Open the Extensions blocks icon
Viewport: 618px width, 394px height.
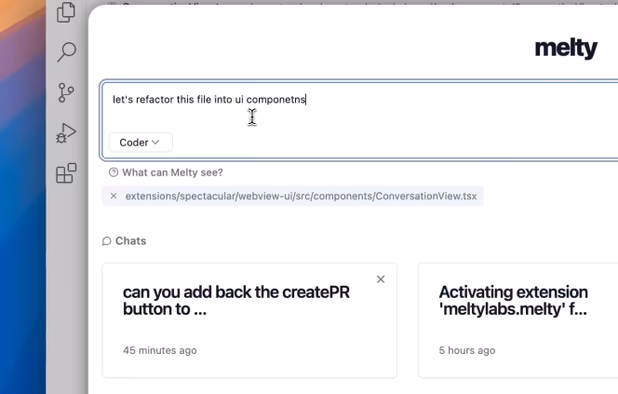point(66,173)
